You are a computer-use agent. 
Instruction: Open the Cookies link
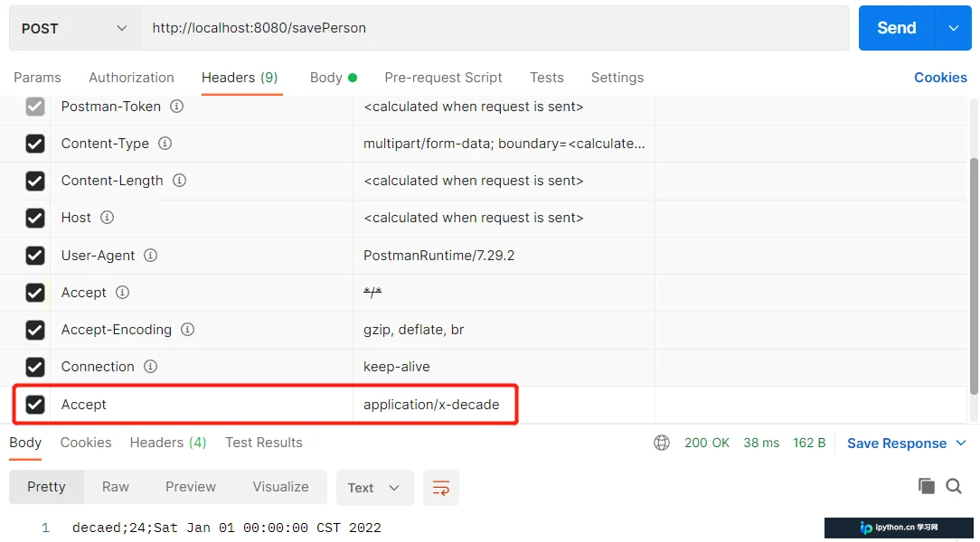click(940, 78)
